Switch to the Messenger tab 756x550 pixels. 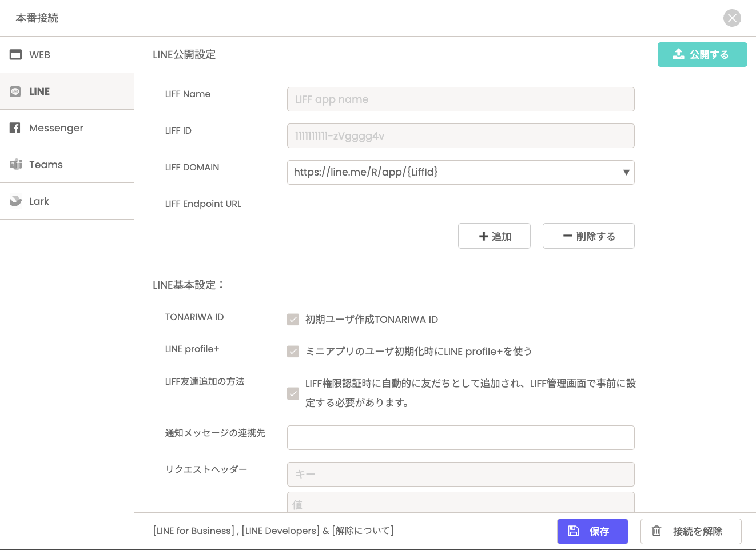click(56, 128)
